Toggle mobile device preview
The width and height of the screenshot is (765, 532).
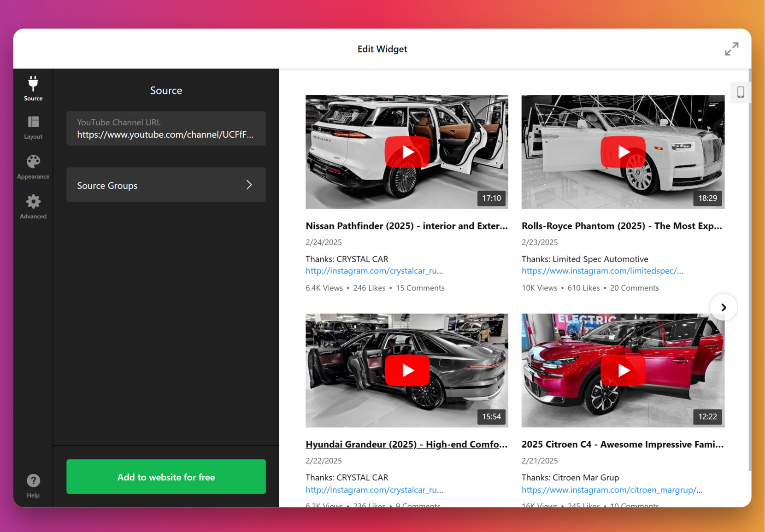740,92
